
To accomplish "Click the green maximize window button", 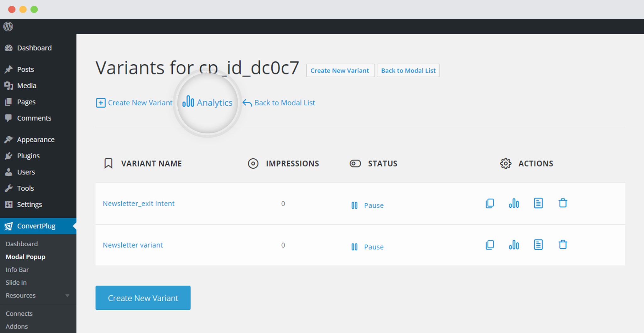I will (34, 9).
